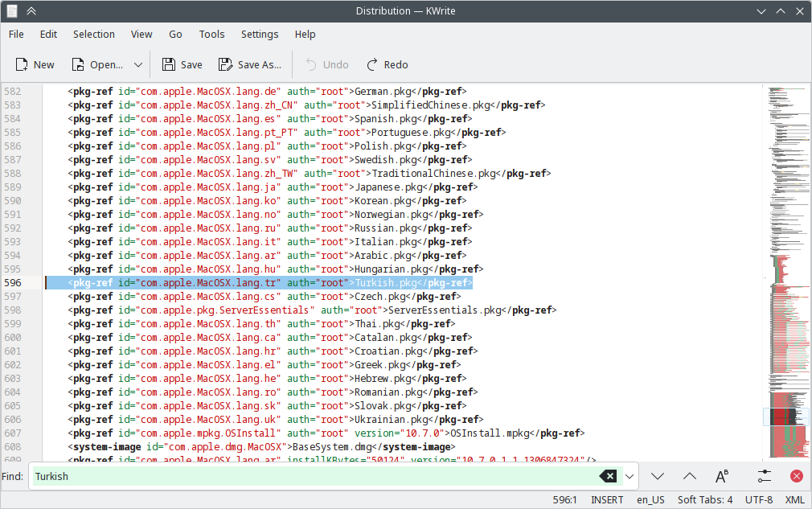
Task: Click Greek.pkg on line 602
Action: coord(380,365)
